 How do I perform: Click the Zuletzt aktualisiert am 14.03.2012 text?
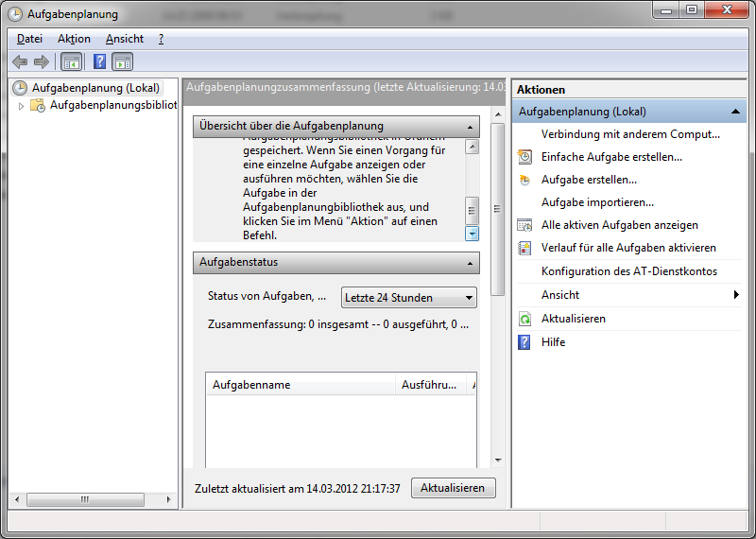297,488
